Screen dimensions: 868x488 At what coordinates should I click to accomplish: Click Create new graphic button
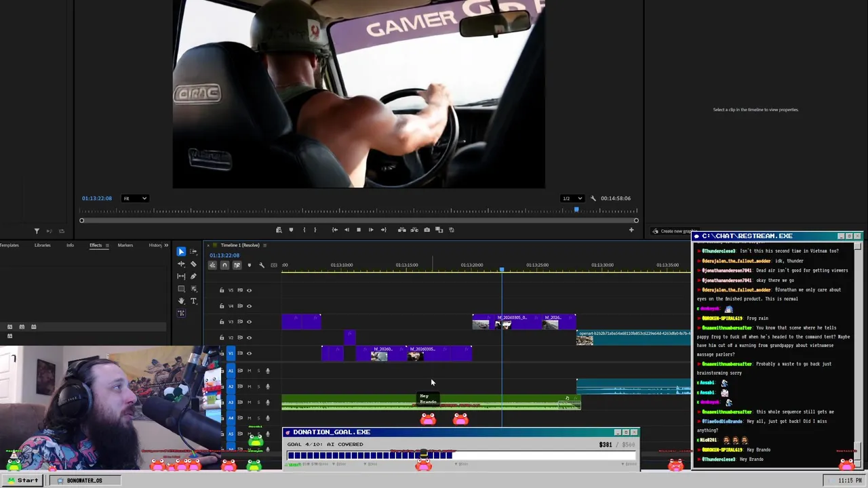[671, 231]
